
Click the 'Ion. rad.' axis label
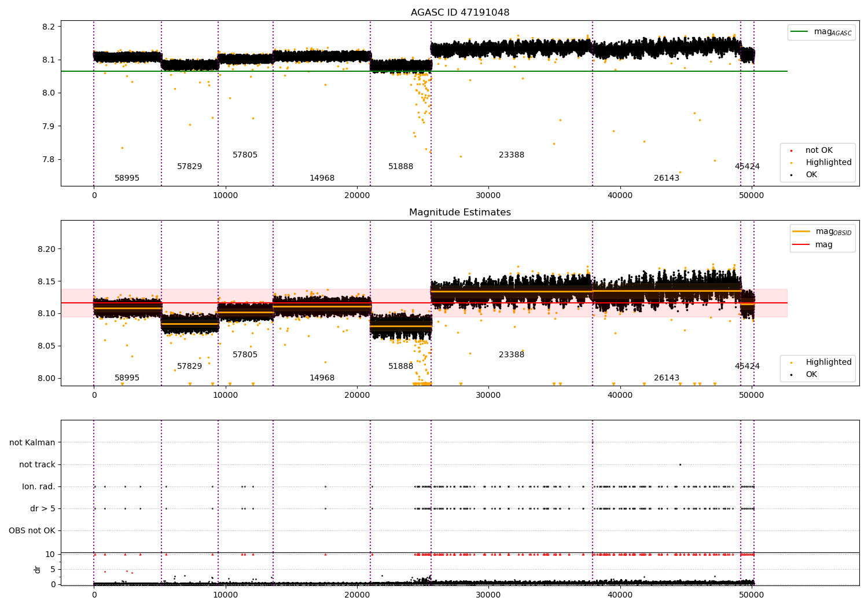tap(39, 487)
